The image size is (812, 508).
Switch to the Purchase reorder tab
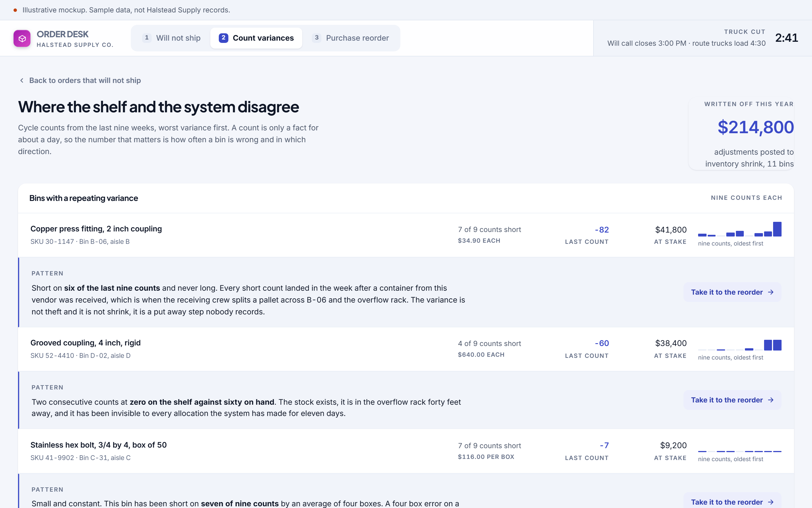click(x=350, y=38)
